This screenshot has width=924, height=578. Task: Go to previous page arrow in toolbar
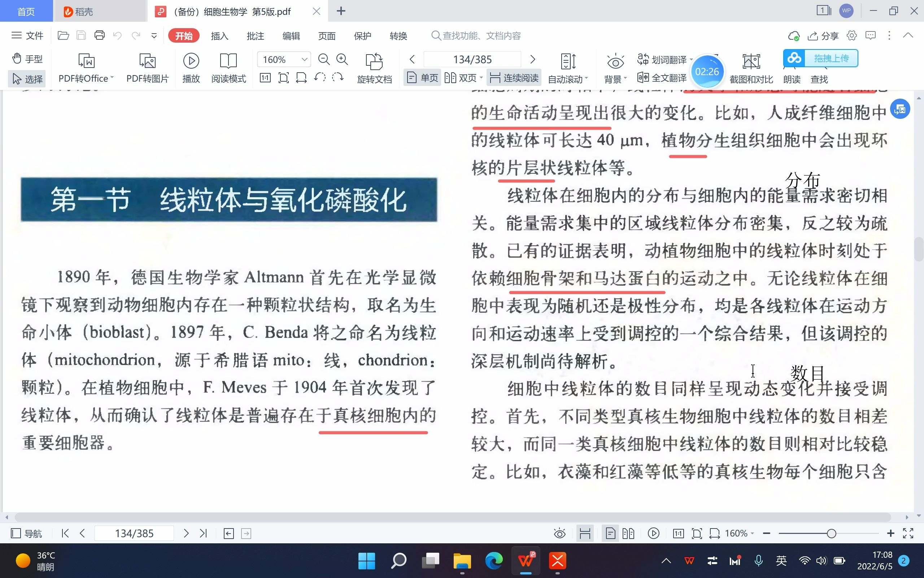click(x=412, y=59)
